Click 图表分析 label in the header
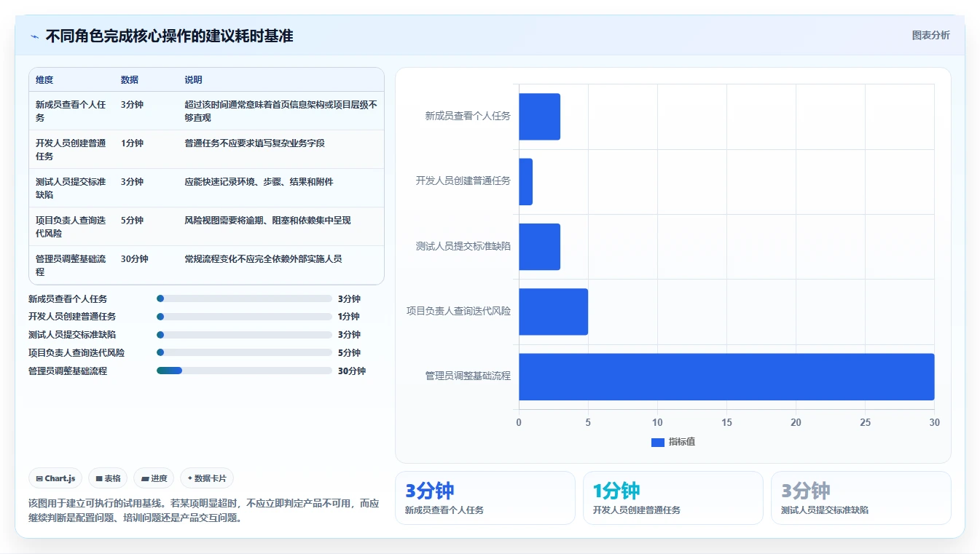 [x=931, y=35]
